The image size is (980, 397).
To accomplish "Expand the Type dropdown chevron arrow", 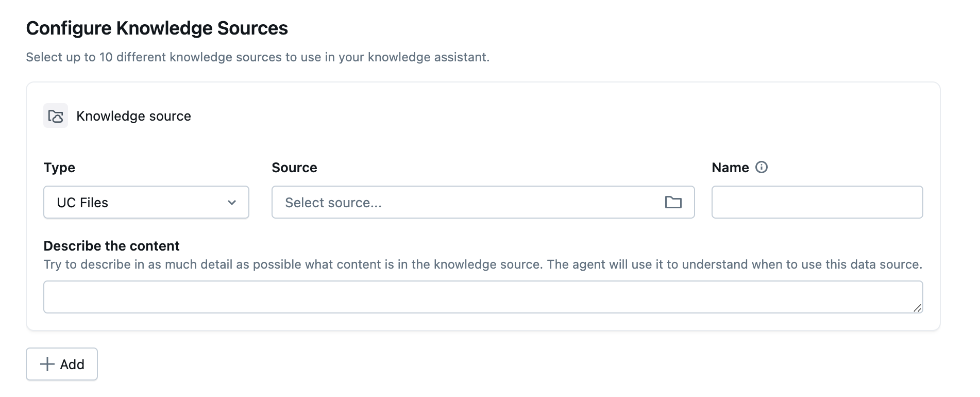I will pyautogui.click(x=232, y=203).
